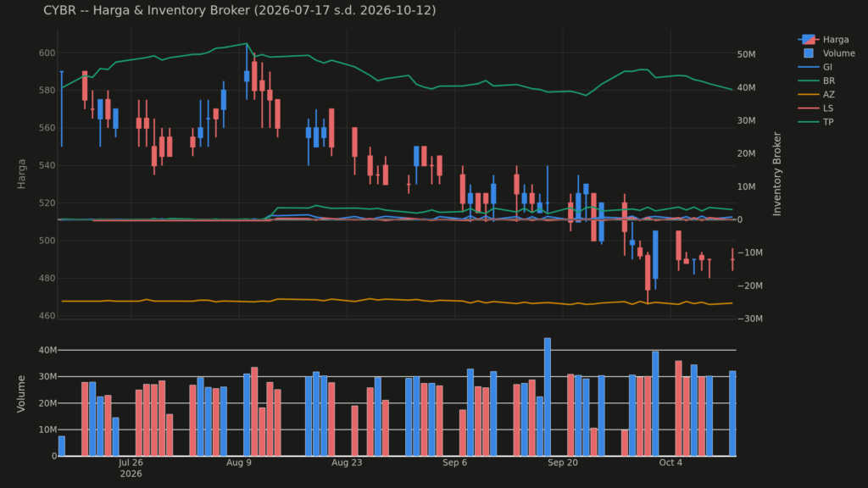This screenshot has height=488, width=868.
Task: Click the 580 price tick label
Action: pos(47,90)
